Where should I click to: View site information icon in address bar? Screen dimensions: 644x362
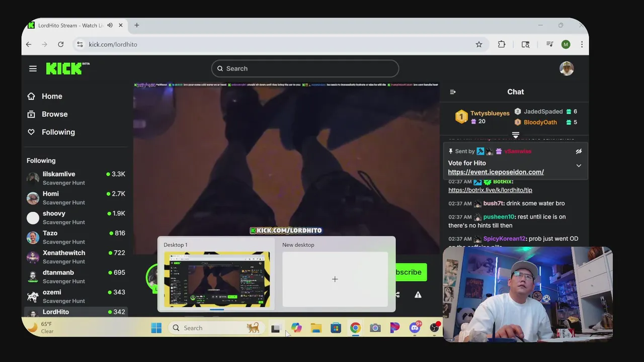coord(79,44)
